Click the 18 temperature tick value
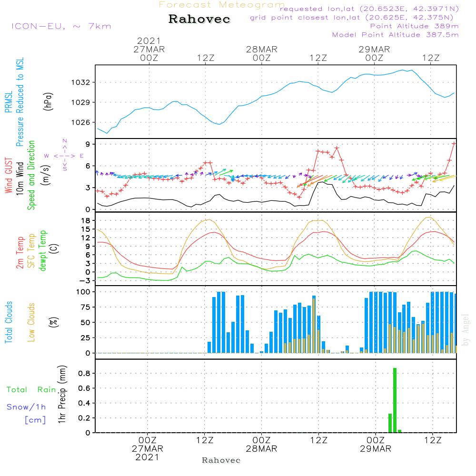 [86, 220]
